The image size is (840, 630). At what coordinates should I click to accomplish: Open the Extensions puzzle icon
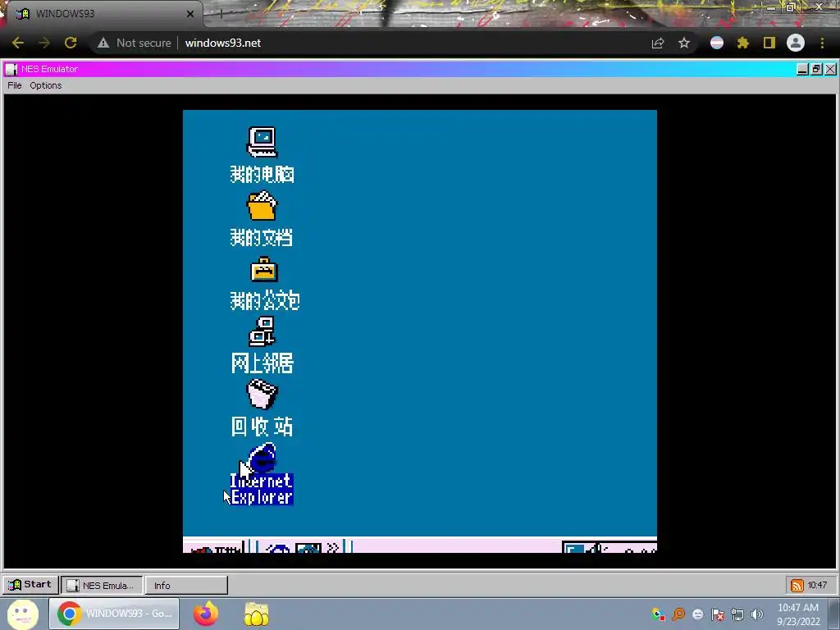coord(742,43)
